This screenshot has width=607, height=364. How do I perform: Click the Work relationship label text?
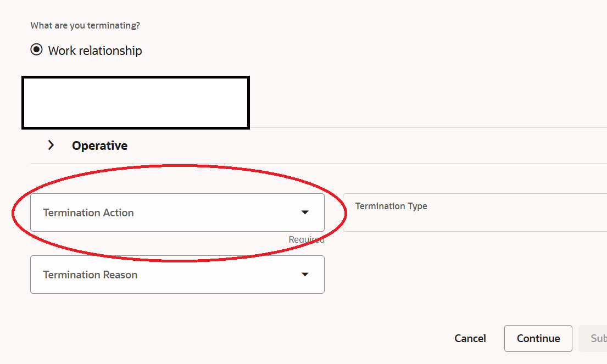pos(95,51)
